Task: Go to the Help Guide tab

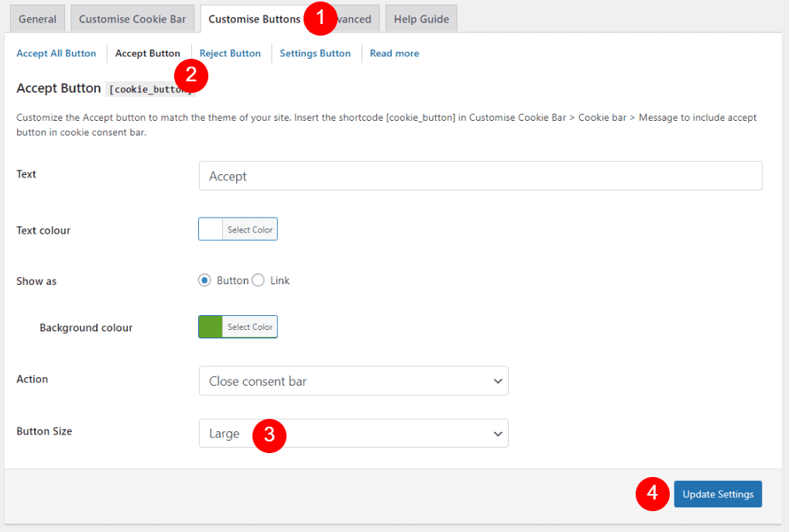Action: [x=421, y=19]
